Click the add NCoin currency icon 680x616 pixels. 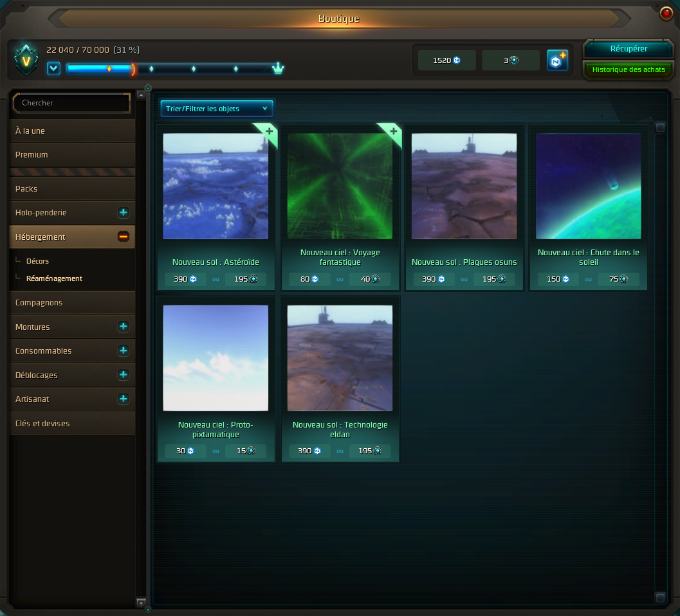557,60
